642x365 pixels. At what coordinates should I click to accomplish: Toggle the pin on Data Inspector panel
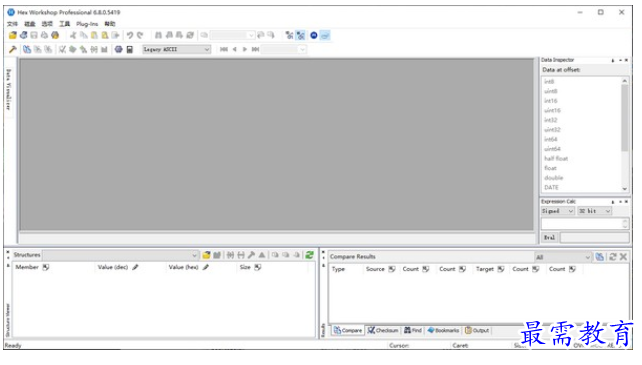pyautogui.click(x=613, y=60)
